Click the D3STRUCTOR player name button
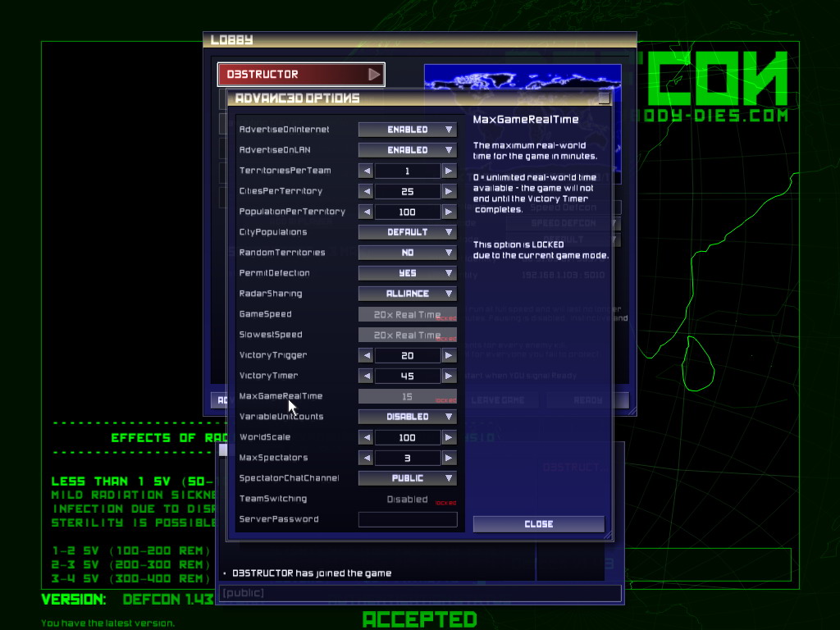840x630 pixels. coord(301,75)
